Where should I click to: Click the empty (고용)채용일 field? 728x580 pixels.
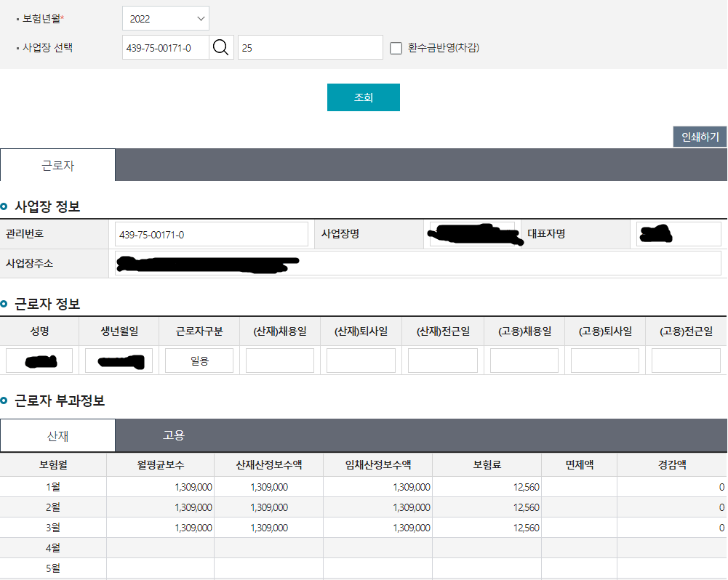(x=524, y=361)
